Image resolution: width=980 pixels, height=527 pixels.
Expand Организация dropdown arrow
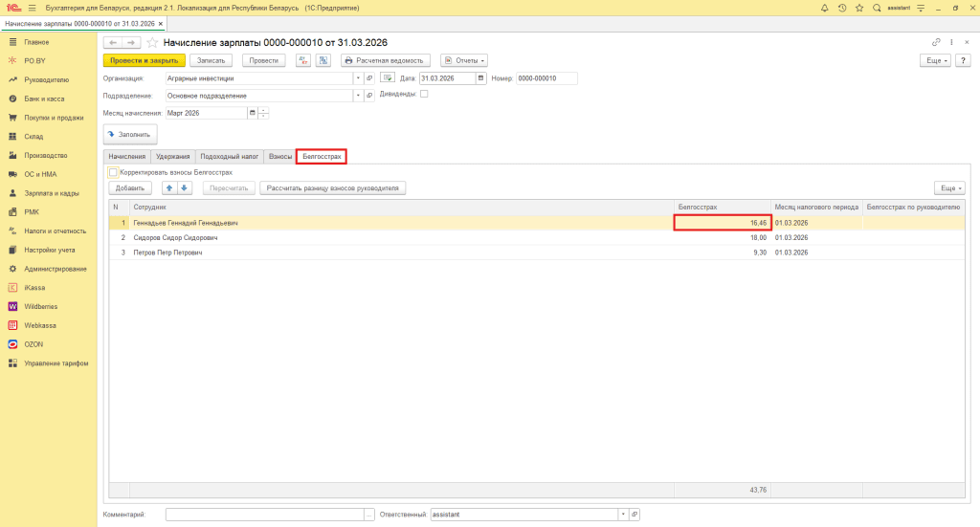point(358,78)
